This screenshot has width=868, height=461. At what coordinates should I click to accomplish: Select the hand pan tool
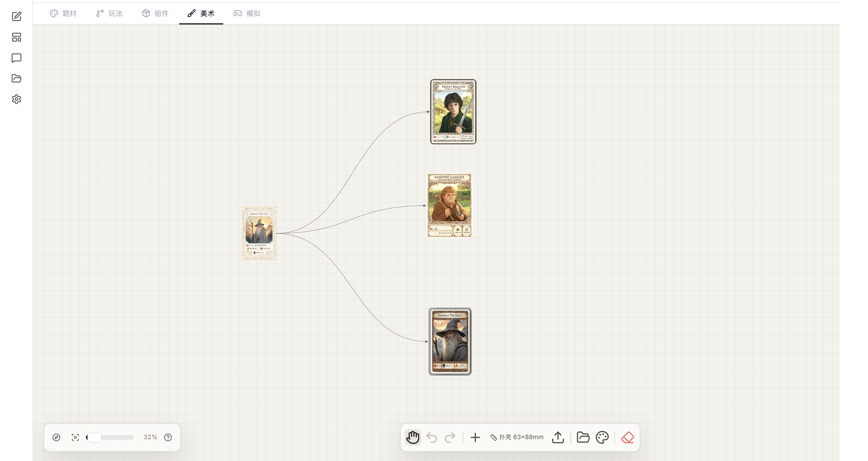413,437
